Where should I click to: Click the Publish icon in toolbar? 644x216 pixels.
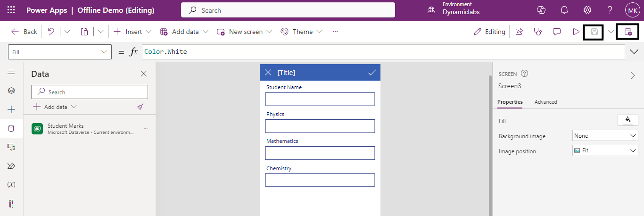tap(627, 32)
